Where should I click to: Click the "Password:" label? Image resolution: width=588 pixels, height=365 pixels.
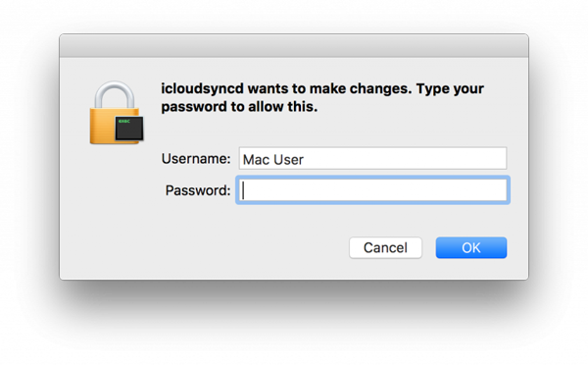(x=198, y=190)
